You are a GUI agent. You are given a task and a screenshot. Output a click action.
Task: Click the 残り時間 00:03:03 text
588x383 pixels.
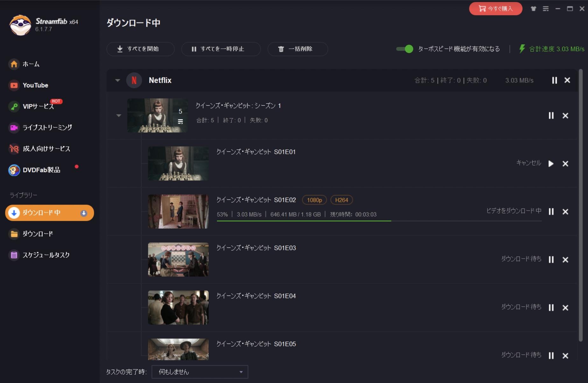(353, 215)
